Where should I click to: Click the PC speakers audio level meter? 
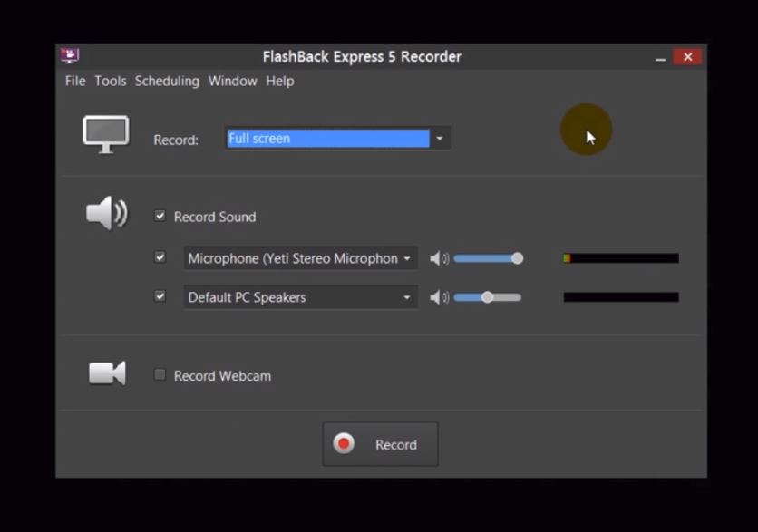[x=621, y=297]
